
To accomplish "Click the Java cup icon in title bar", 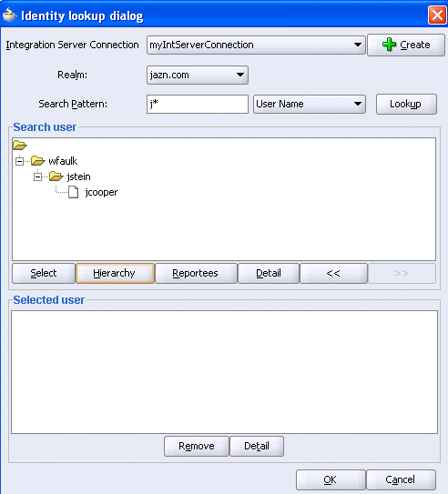I will coord(9,15).
